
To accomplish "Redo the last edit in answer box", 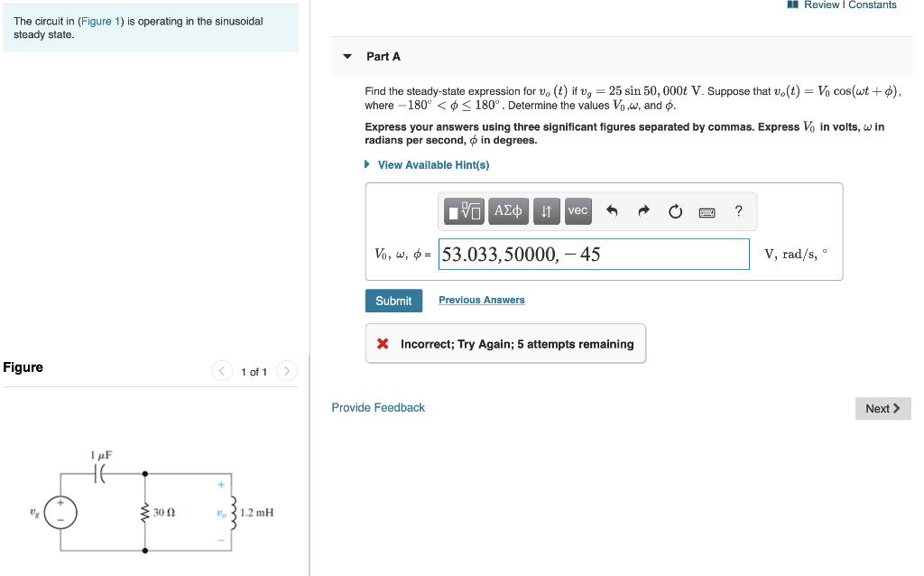I will [x=643, y=211].
